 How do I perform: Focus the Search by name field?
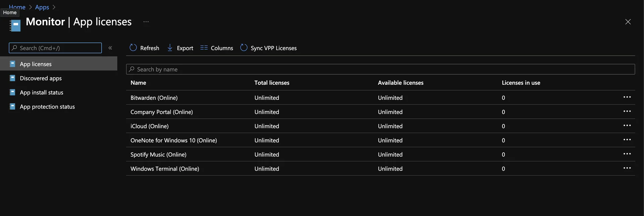pyautogui.click(x=380, y=69)
